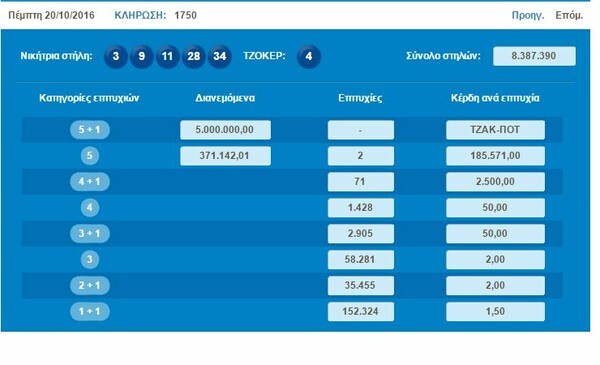This screenshot has width=600, height=365.
Task: Click the 185.571,00 winnings field
Action: pyautogui.click(x=495, y=156)
